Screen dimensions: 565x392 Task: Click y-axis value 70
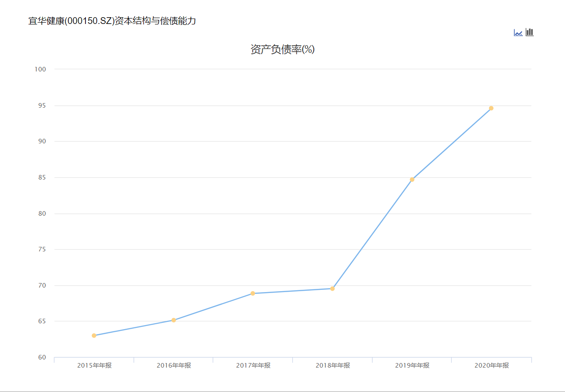tap(42, 285)
